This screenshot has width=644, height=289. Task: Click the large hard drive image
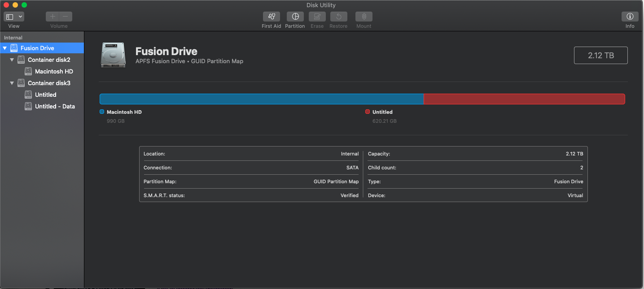click(x=113, y=55)
